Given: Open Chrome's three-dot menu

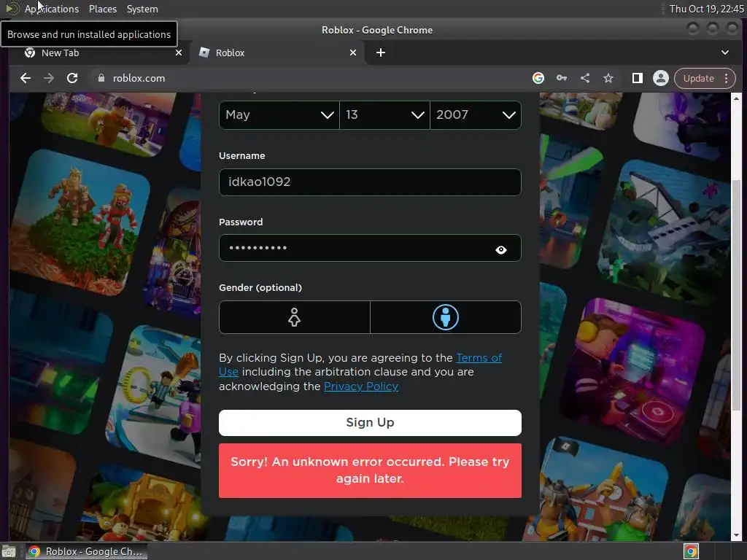Looking at the screenshot, I should tap(726, 78).
